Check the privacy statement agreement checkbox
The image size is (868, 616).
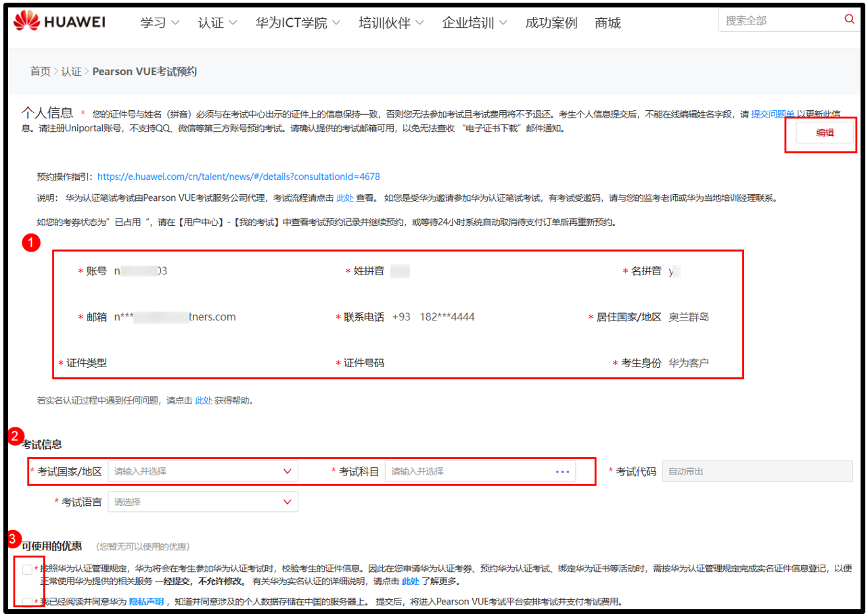(x=27, y=601)
